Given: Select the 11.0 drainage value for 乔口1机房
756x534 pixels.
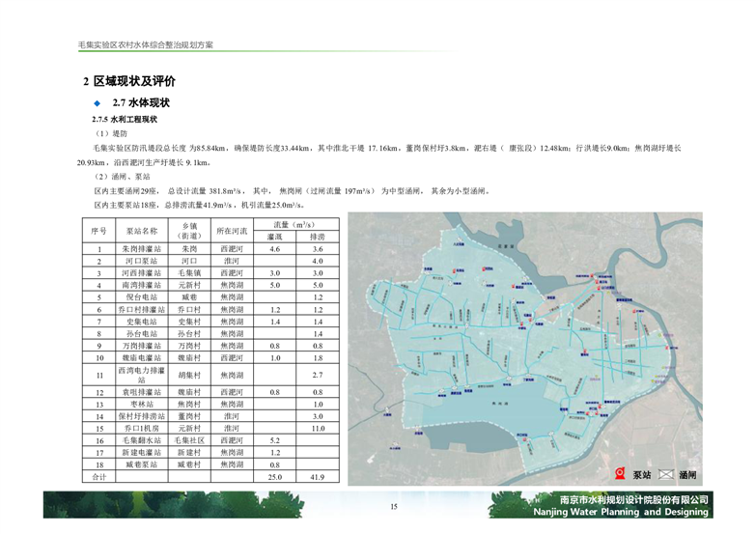Looking at the screenshot, I should [318, 427].
